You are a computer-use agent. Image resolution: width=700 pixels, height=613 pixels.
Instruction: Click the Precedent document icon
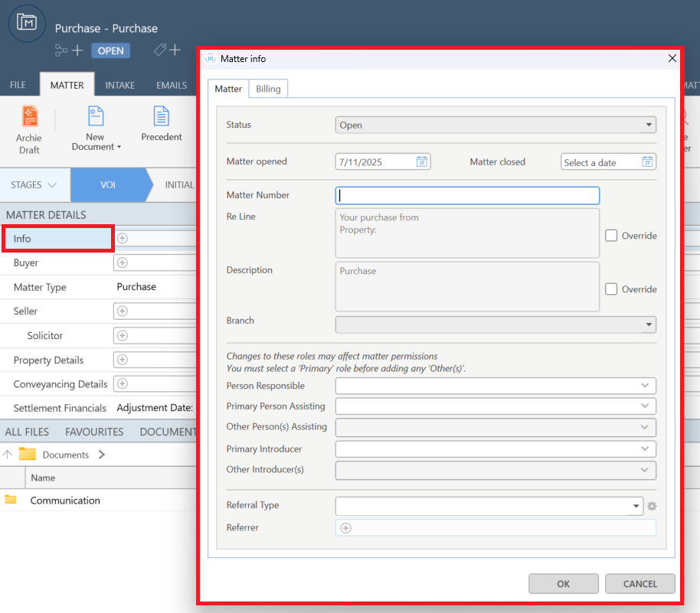point(161,117)
